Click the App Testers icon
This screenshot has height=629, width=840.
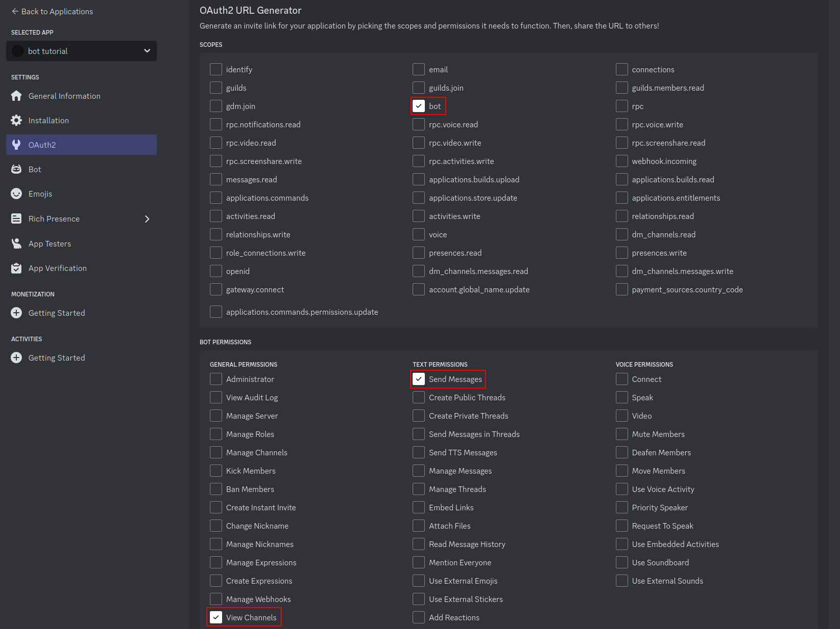[x=16, y=243]
